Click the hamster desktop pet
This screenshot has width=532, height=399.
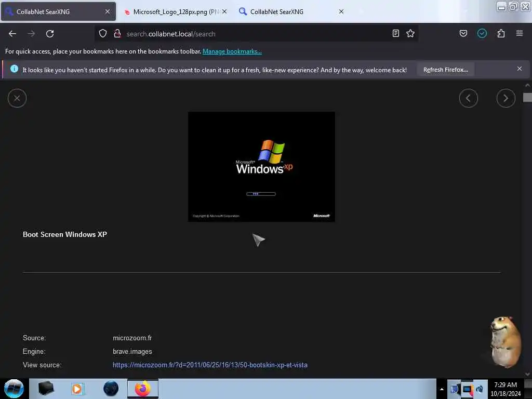tap(506, 342)
